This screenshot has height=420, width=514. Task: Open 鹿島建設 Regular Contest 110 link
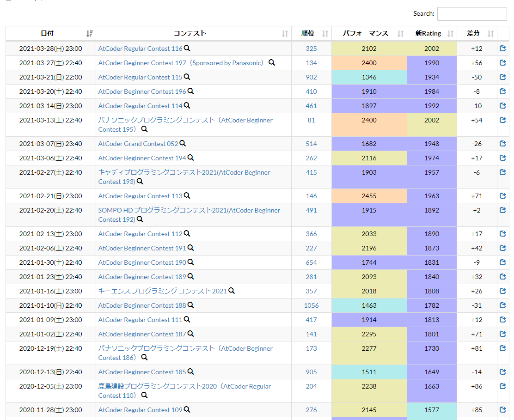pos(184,391)
